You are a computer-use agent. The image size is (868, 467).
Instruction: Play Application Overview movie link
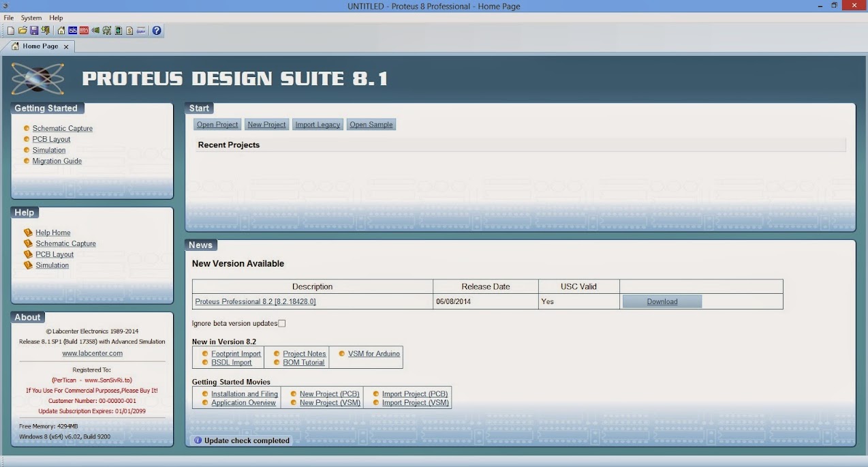tap(244, 403)
